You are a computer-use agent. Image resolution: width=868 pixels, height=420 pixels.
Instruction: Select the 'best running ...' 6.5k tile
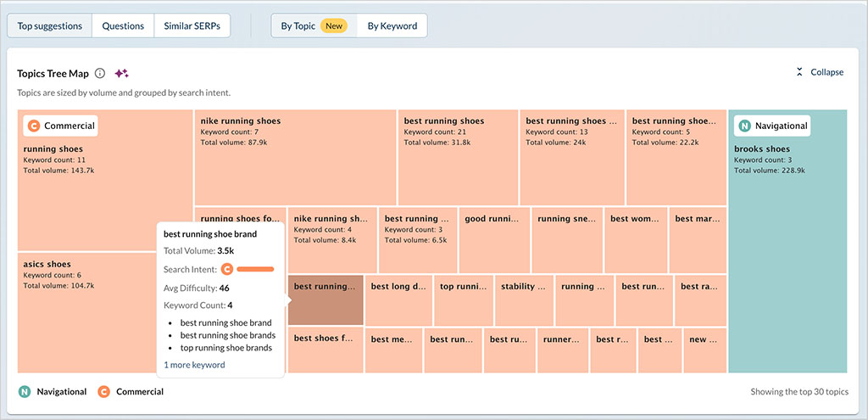418,240
